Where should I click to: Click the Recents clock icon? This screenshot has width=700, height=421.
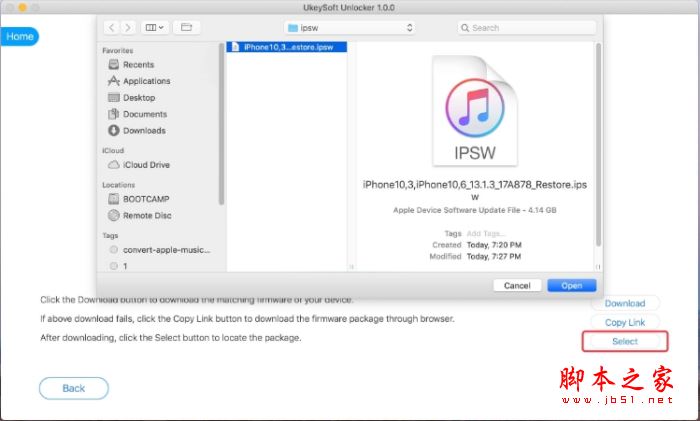tap(114, 64)
